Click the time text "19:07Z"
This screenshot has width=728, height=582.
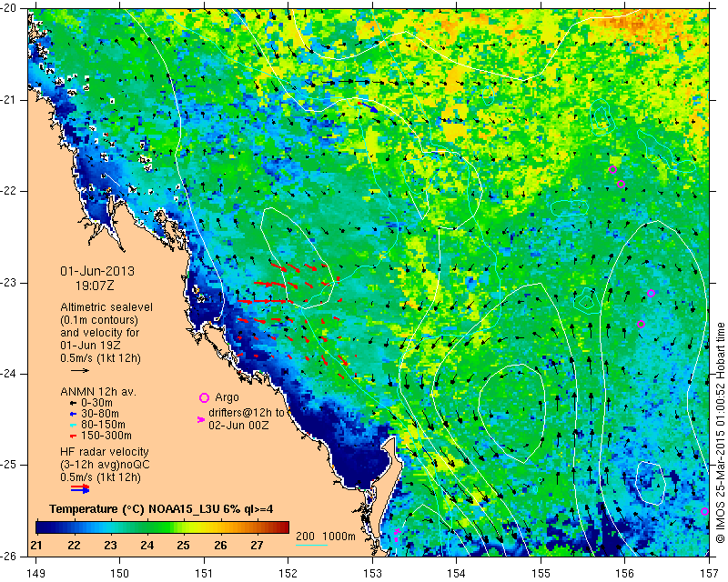pyautogui.click(x=95, y=286)
